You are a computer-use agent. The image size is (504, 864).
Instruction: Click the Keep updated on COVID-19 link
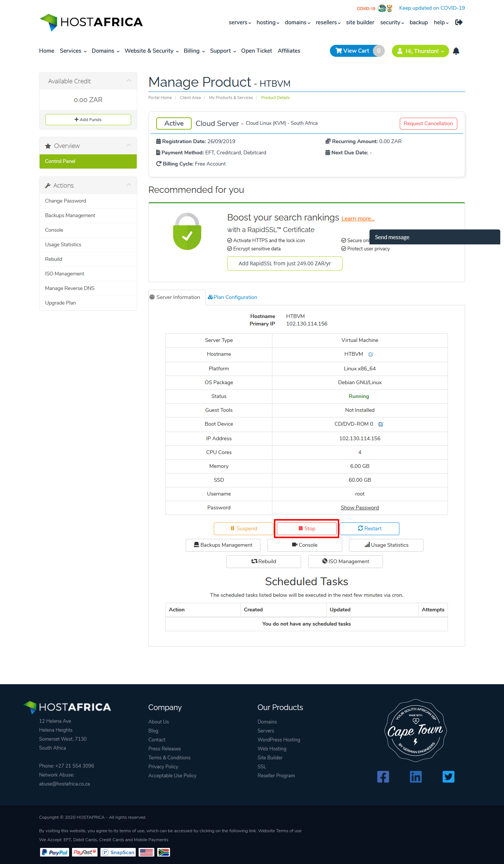[432, 8]
